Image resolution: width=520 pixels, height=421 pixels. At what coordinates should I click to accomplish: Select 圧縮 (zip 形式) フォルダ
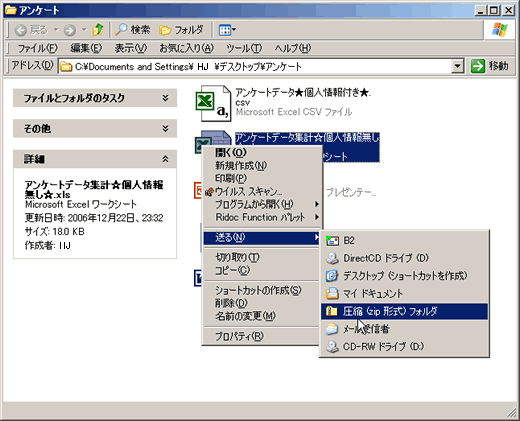(x=404, y=311)
